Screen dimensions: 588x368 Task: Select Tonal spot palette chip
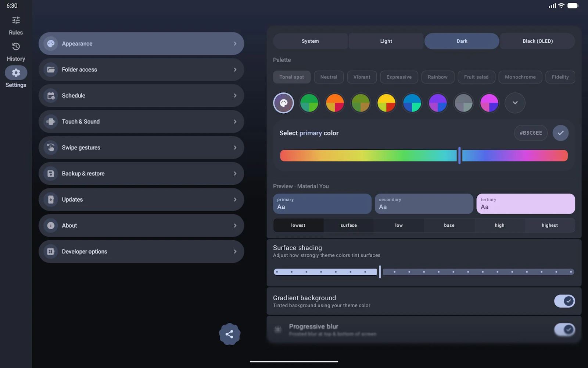tap(292, 77)
